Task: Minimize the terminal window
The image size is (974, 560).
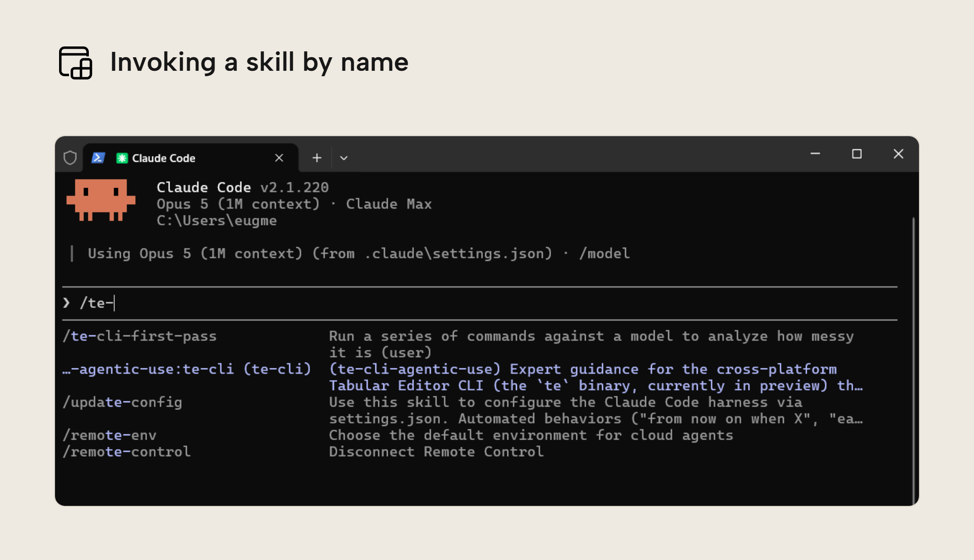Action: tap(815, 154)
